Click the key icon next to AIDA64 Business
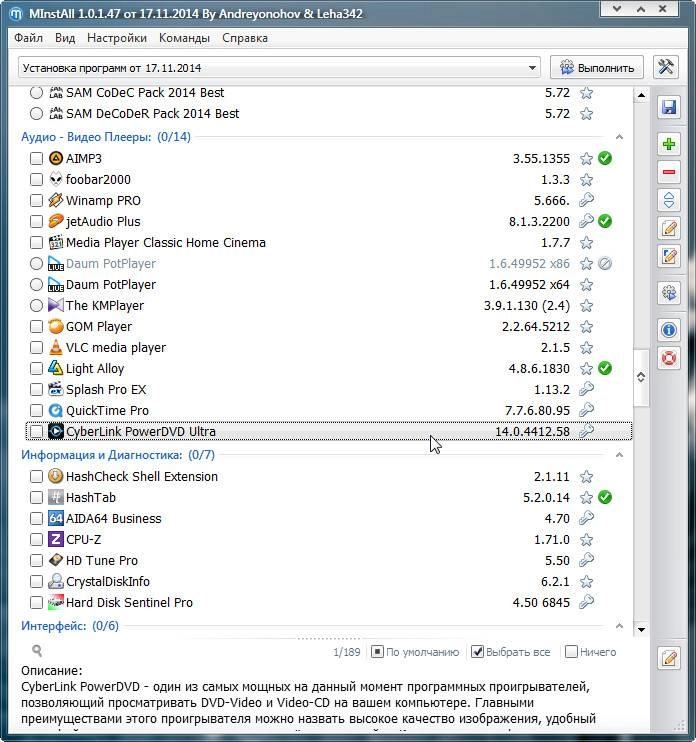The height and width of the screenshot is (742, 696). [586, 518]
